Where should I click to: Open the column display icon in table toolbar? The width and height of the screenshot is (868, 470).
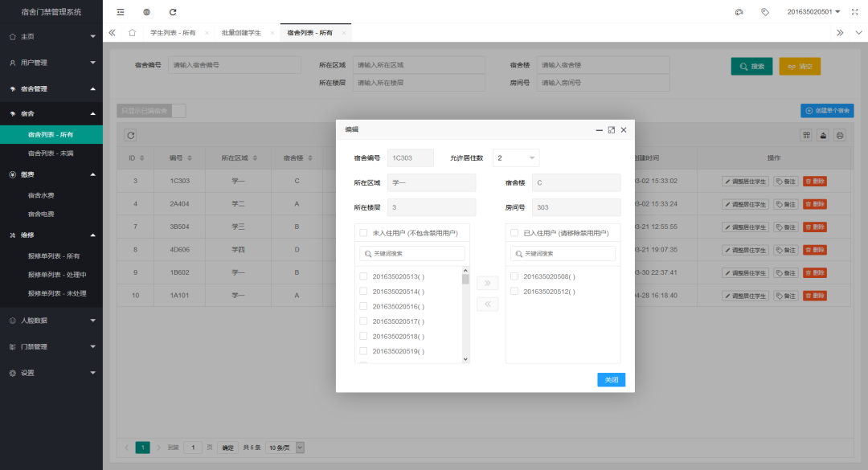806,135
